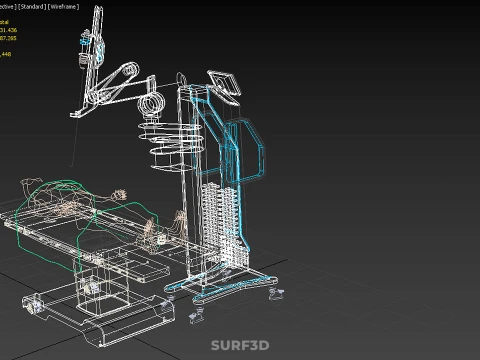Select the right caster wheel of the cart
The width and height of the screenshot is (480, 360).
pos(276,293)
